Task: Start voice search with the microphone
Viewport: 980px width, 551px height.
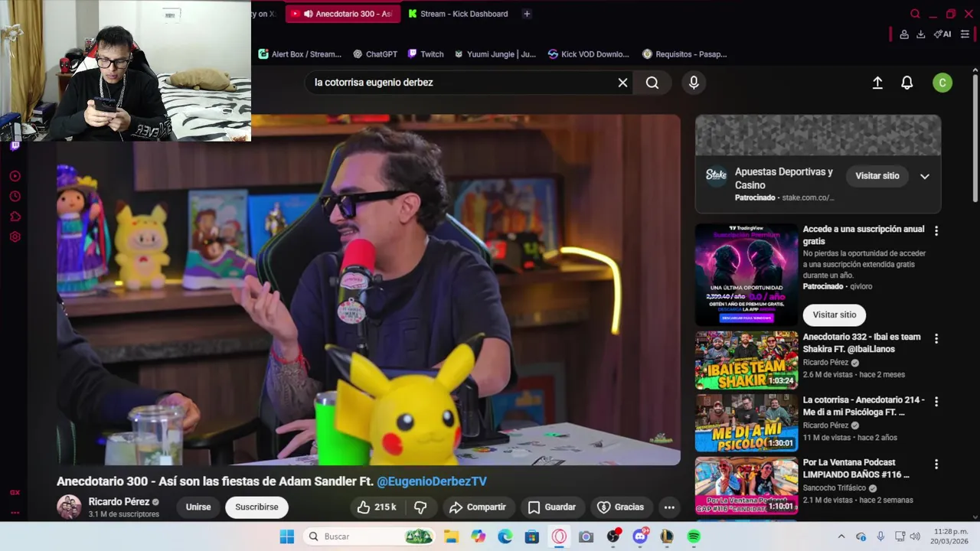Action: [x=694, y=83]
